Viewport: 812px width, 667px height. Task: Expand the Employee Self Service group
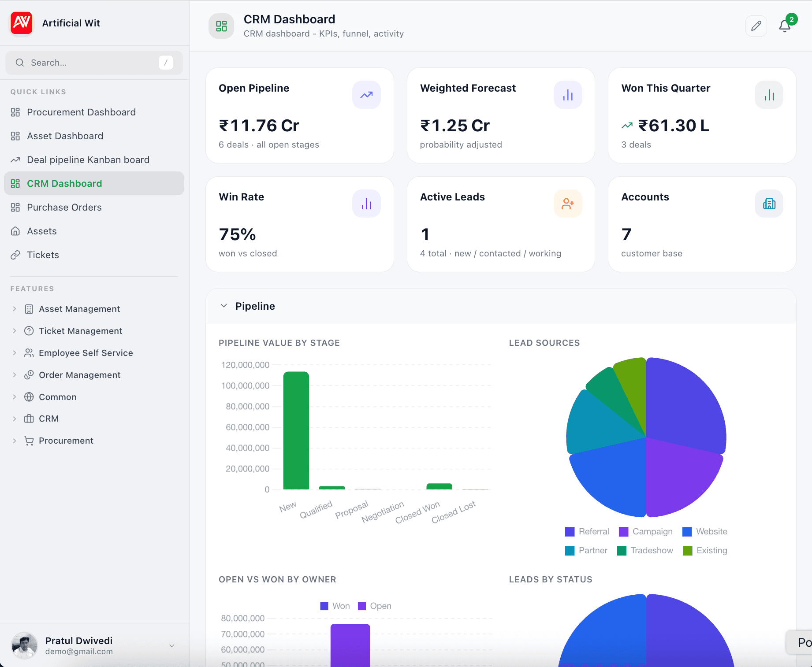coord(15,353)
